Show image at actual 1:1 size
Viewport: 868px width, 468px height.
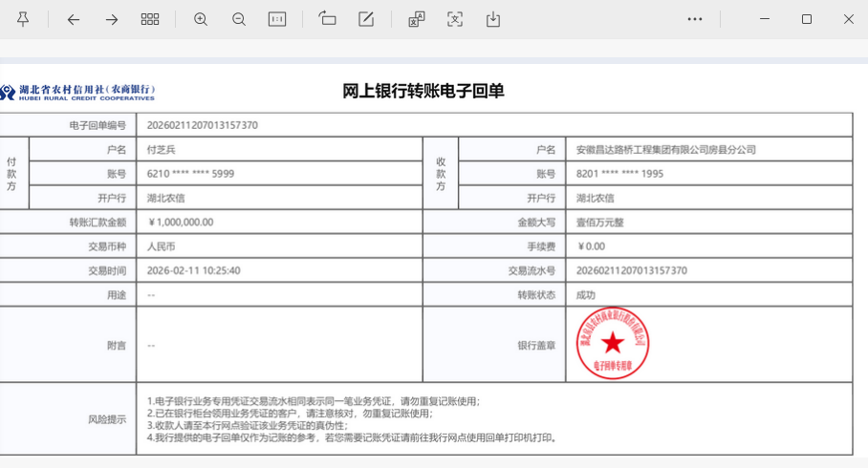277,19
